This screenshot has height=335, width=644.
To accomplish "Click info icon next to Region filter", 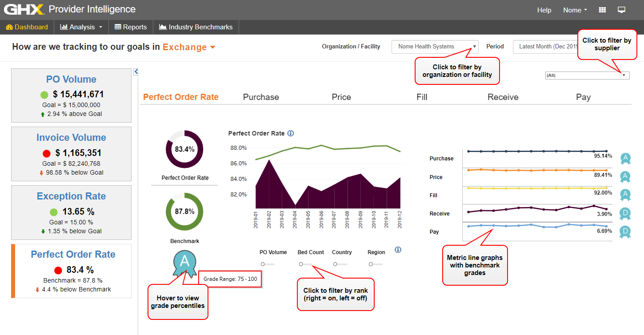I will click(x=398, y=250).
